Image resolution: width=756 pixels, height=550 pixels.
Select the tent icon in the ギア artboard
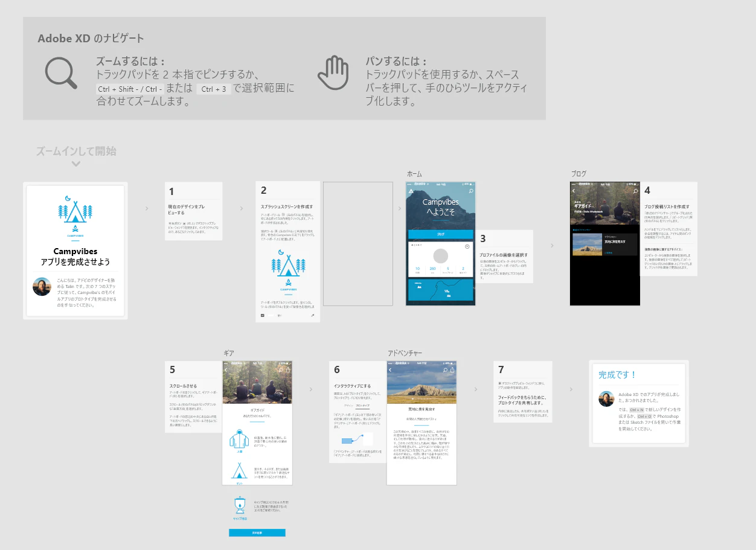pos(240,472)
